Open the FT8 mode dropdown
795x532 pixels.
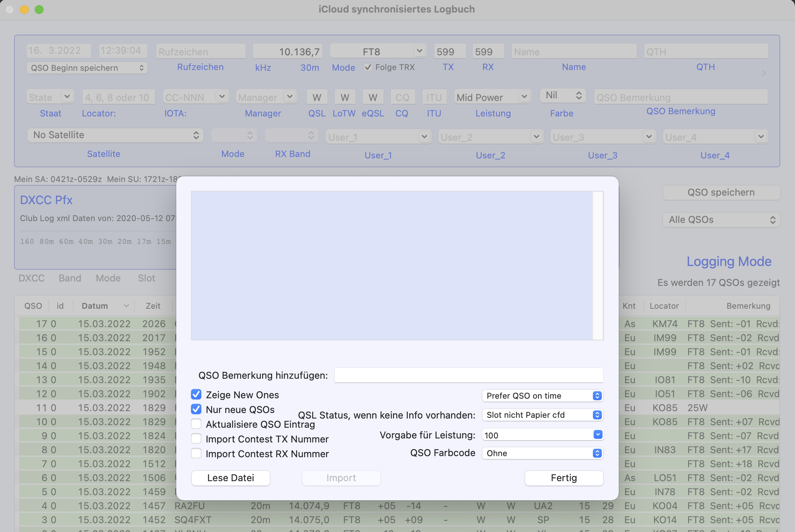coord(419,51)
